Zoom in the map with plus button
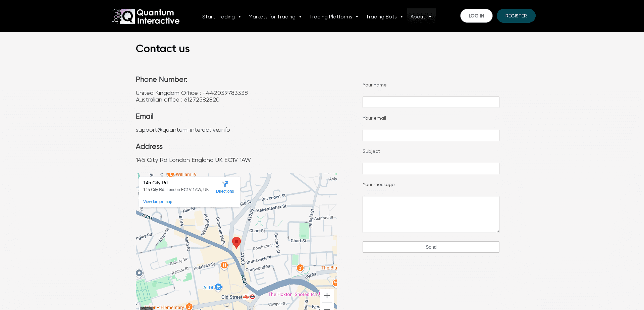This screenshot has height=310, width=644. 327,296
